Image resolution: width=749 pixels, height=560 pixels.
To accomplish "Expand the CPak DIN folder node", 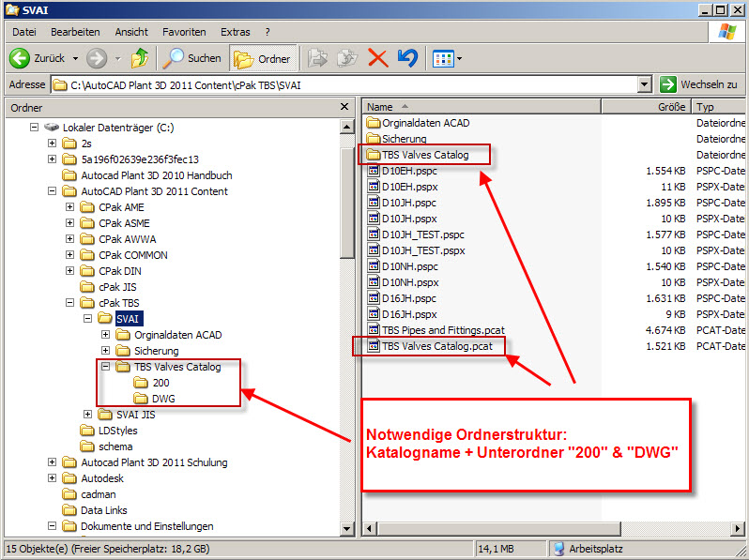I will 69,271.
